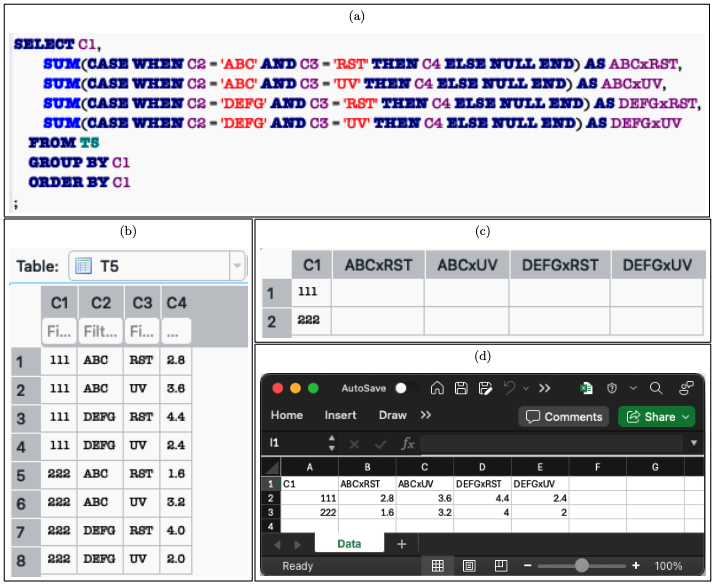
Task: Click the SELECT keyword in SQL editor
Action: coord(44,44)
